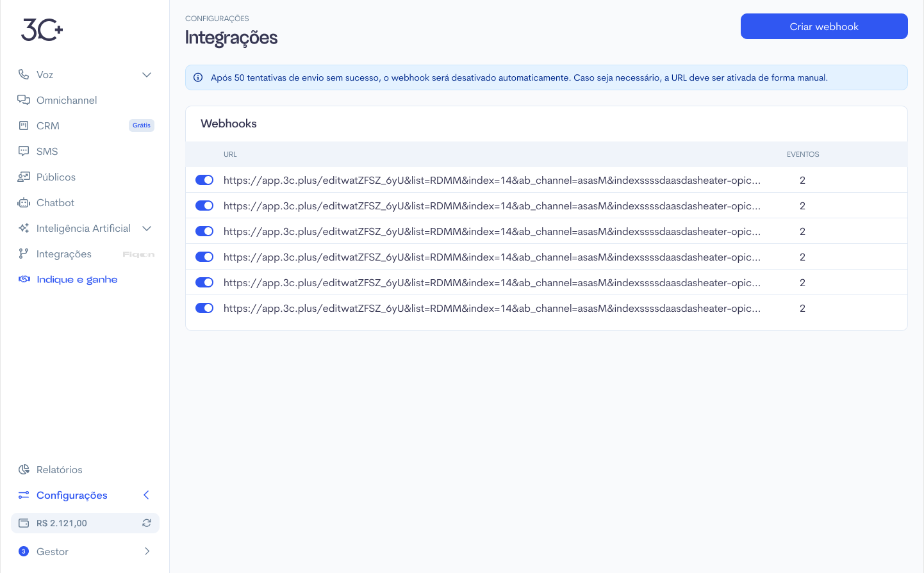Click the 3C+ logo in sidebar
This screenshot has height=573, width=924.
(x=42, y=29)
